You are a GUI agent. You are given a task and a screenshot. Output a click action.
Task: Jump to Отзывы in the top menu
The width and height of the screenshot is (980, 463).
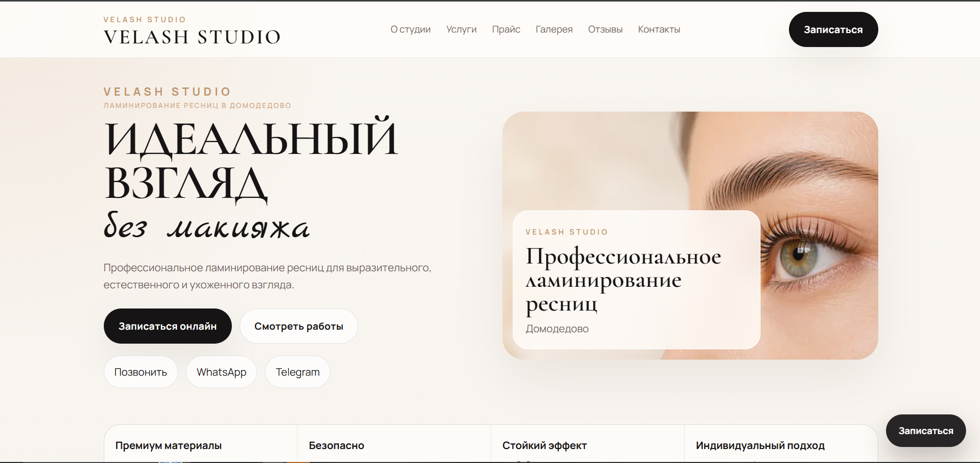click(605, 29)
